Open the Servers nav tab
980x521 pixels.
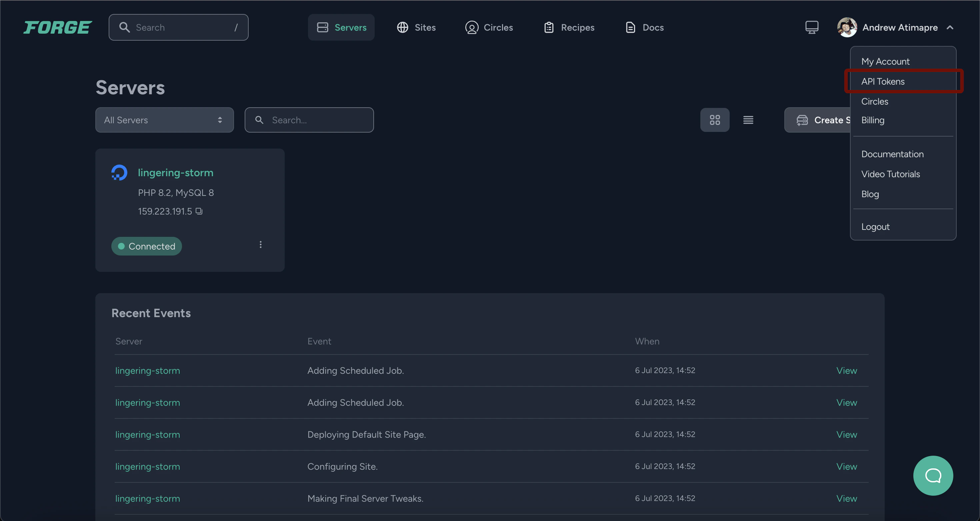[x=341, y=27]
